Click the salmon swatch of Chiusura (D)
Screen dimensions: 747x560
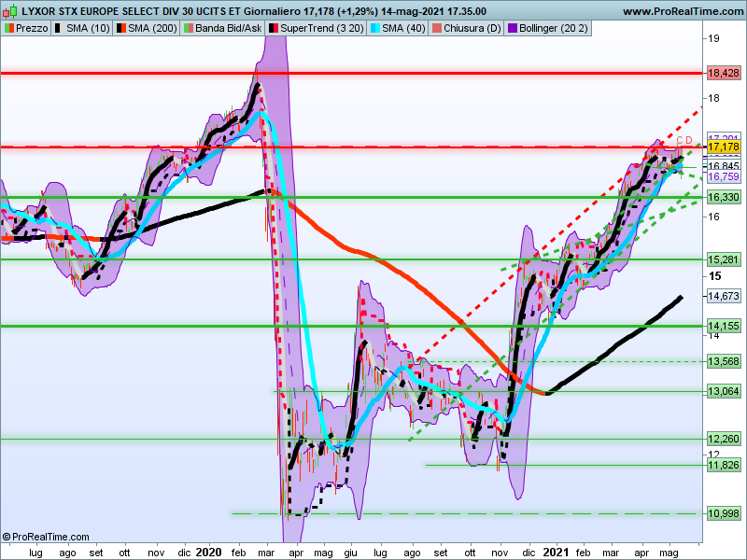(x=437, y=29)
